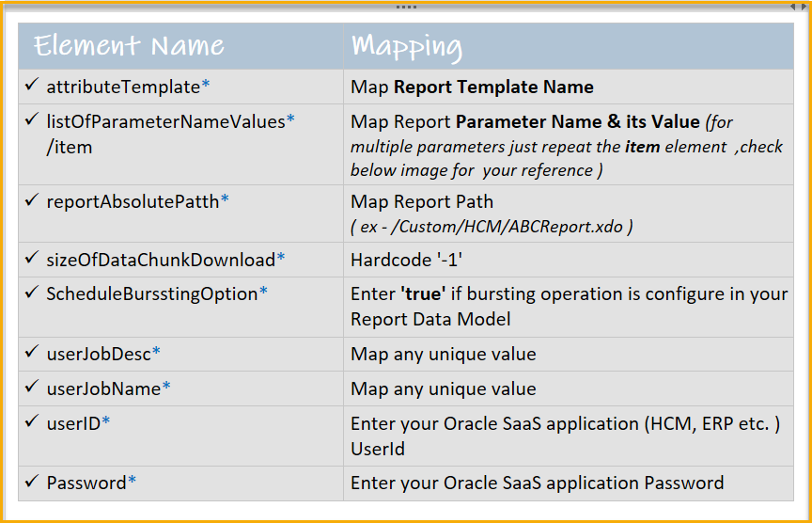The width and height of the screenshot is (812, 523).
Task: Click the Hardcode '-1' mapping cell
Action: [407, 260]
